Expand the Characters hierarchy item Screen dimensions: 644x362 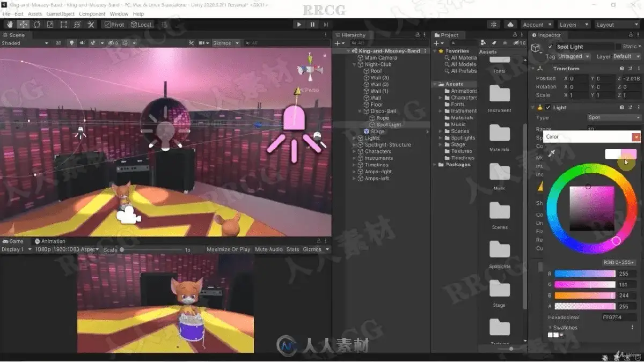pos(355,151)
